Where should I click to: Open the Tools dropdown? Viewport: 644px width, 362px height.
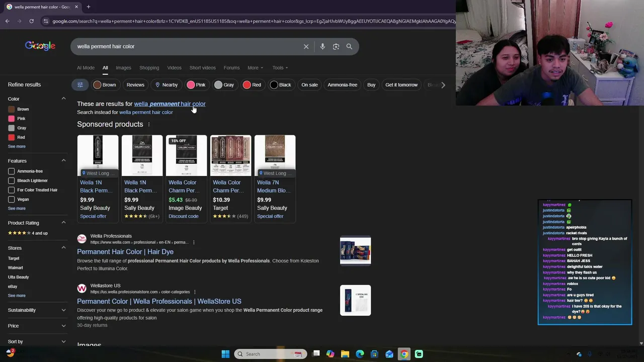(x=280, y=68)
